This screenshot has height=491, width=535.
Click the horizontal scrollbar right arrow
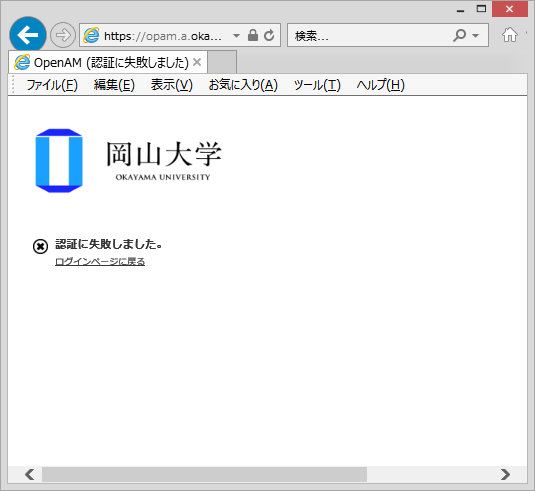505,474
